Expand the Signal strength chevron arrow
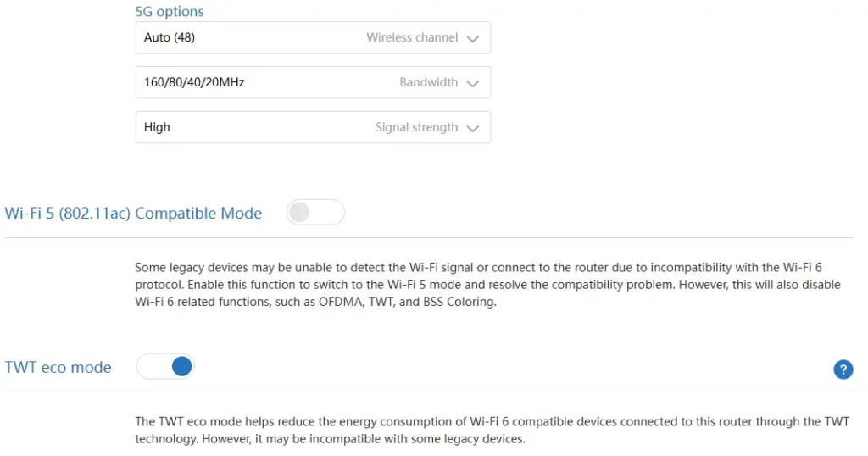The width and height of the screenshot is (868, 456). pos(472,128)
